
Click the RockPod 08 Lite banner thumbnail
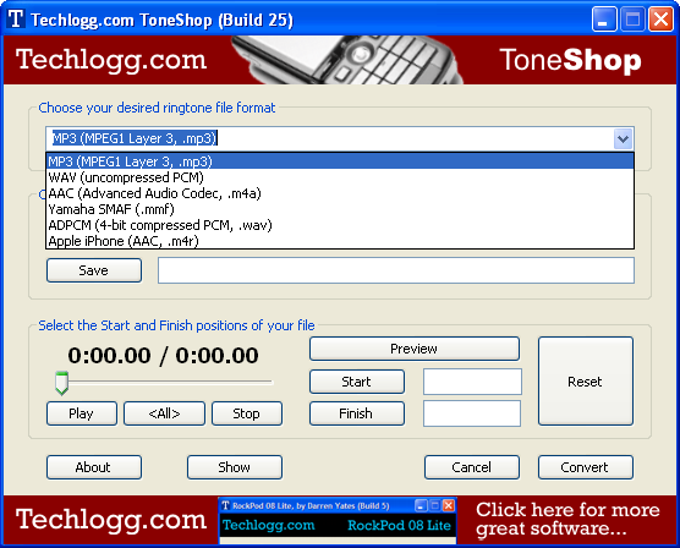[x=337, y=520]
